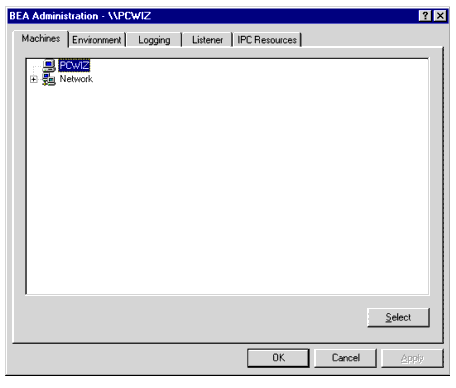456x388 pixels.
Task: Click the grayed-out Apply button
Action: (x=412, y=358)
